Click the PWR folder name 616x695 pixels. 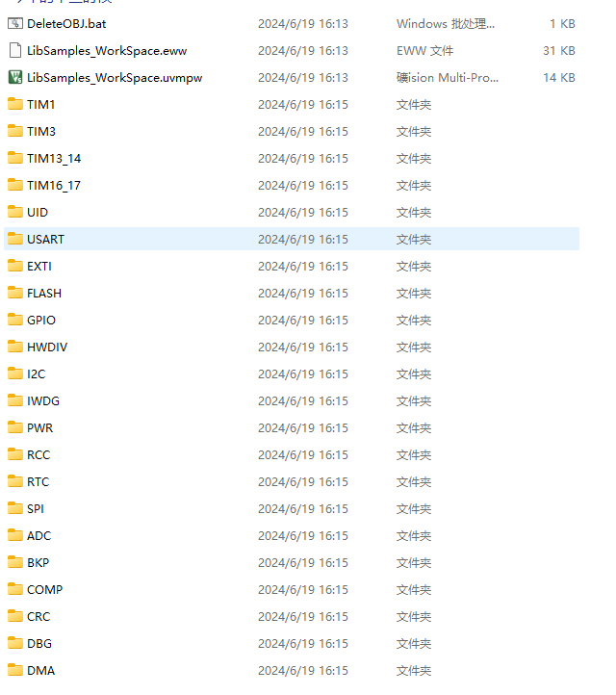39,427
